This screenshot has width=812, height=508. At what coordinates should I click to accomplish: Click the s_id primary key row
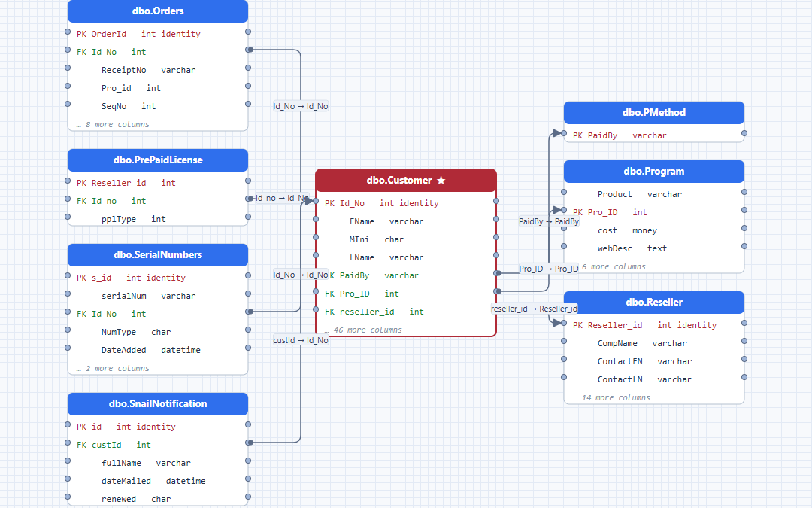pos(158,278)
